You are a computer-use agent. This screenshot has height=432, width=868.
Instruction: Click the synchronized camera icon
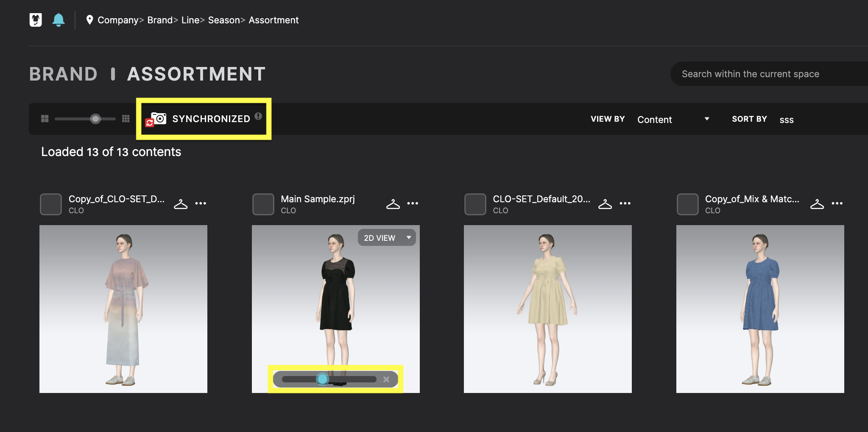pyautogui.click(x=157, y=119)
